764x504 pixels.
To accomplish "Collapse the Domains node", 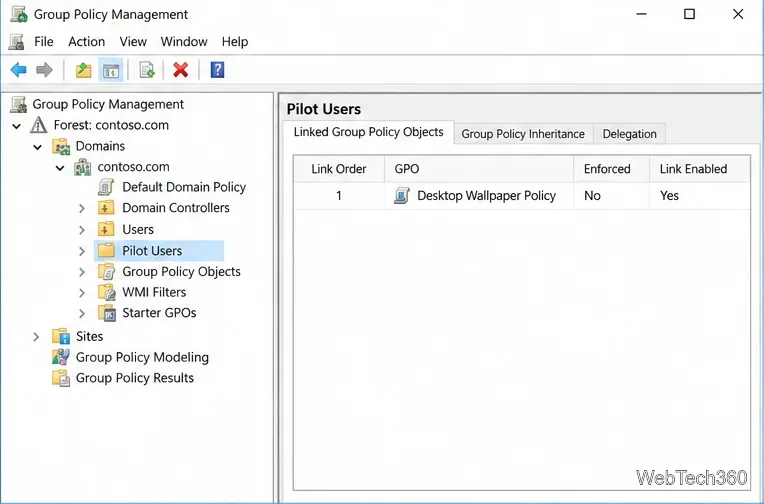I will [x=38, y=147].
